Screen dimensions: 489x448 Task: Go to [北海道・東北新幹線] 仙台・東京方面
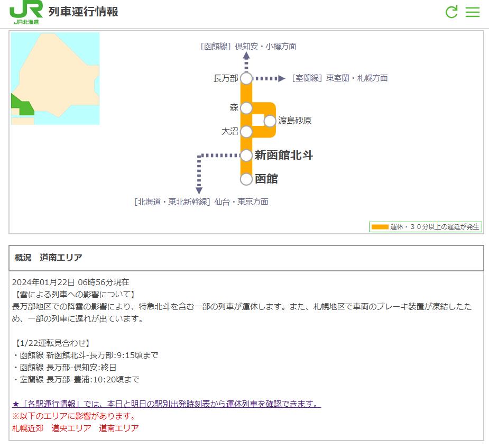(201, 202)
